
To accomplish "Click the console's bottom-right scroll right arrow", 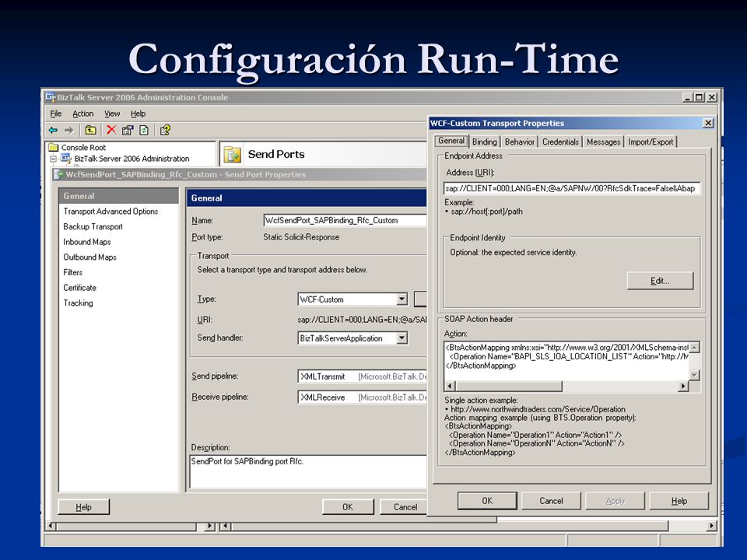I will (712, 527).
